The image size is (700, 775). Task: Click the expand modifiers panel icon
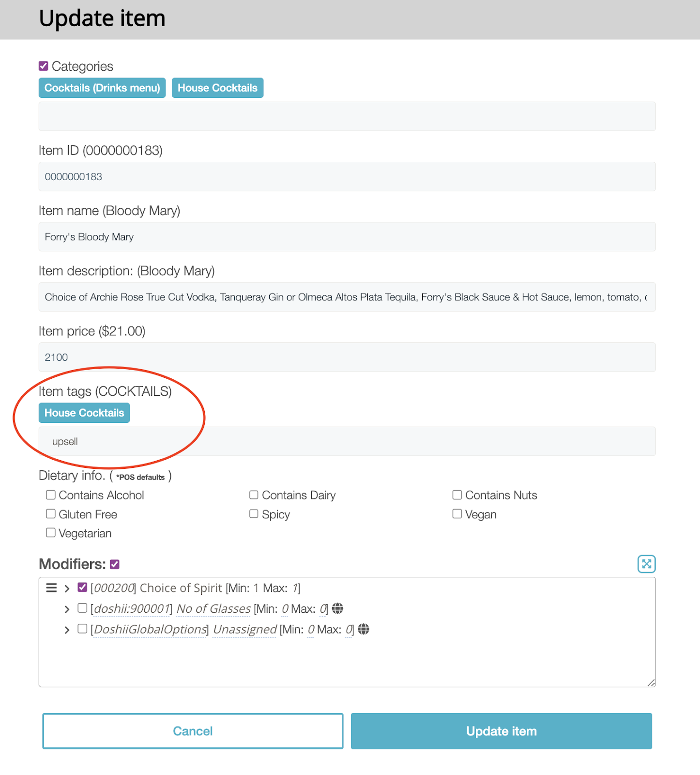(x=646, y=564)
